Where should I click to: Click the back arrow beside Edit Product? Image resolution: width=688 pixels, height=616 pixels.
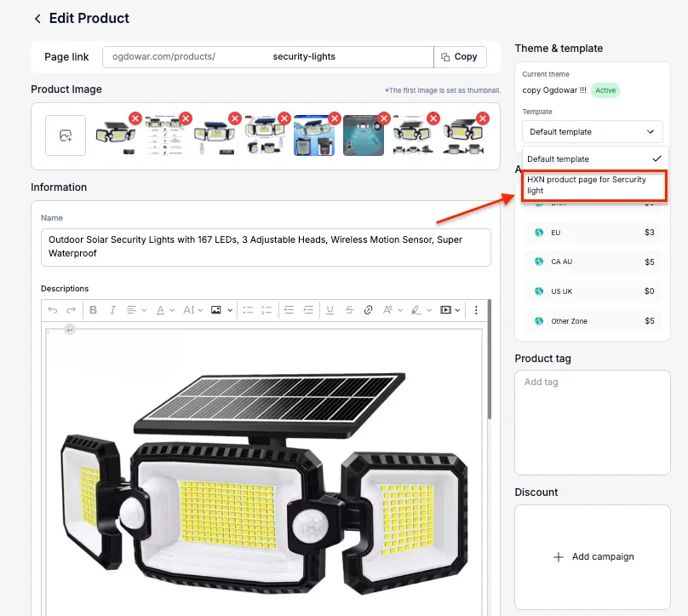[37, 19]
